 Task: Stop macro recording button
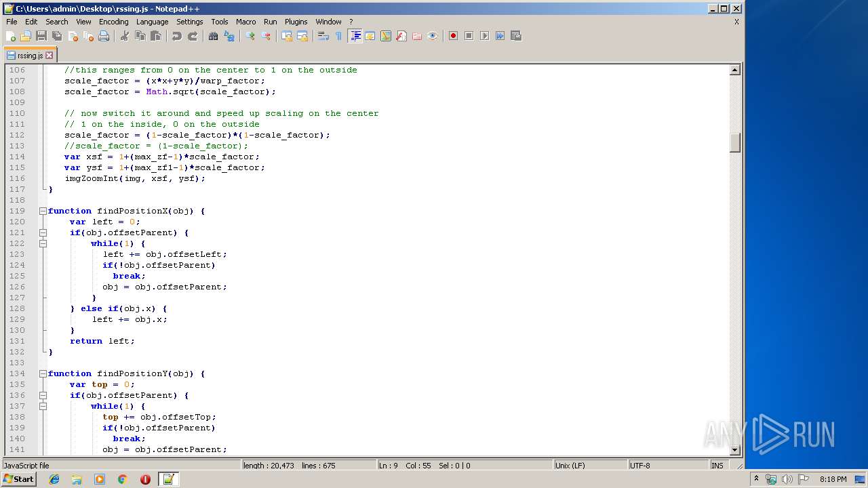tap(469, 36)
